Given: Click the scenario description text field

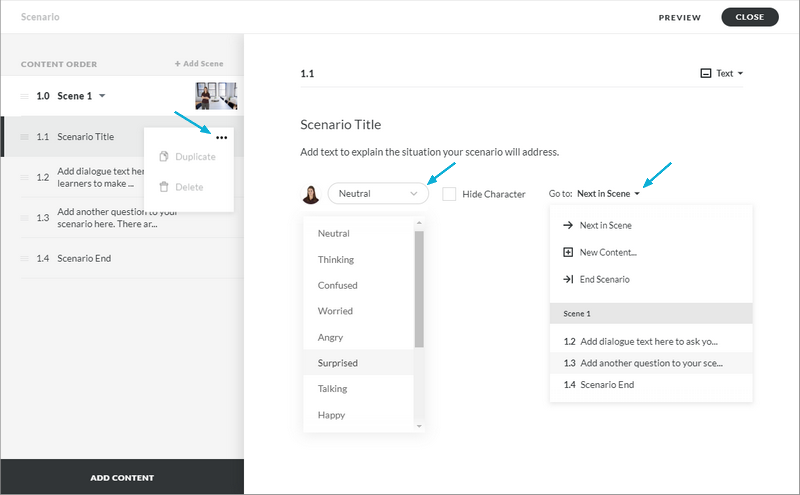Looking at the screenshot, I should [x=430, y=152].
